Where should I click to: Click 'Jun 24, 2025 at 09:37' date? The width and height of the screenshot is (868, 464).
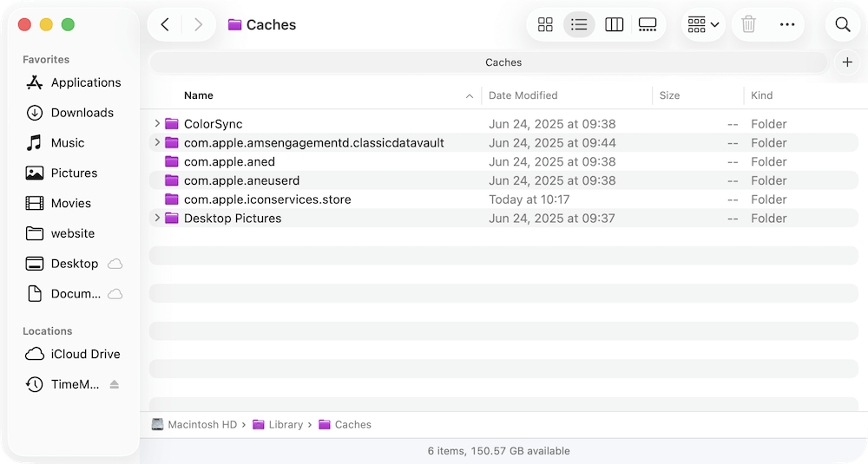[551, 218]
